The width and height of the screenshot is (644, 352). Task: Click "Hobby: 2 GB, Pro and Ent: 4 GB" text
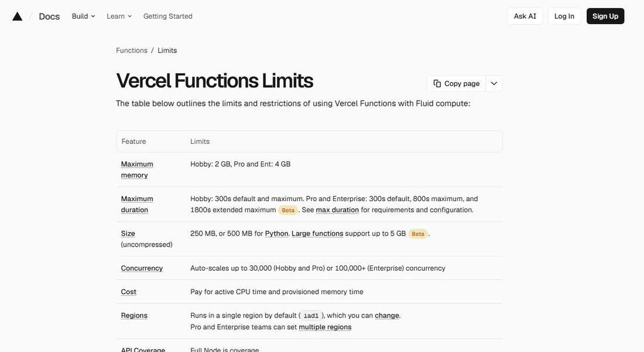point(240,164)
